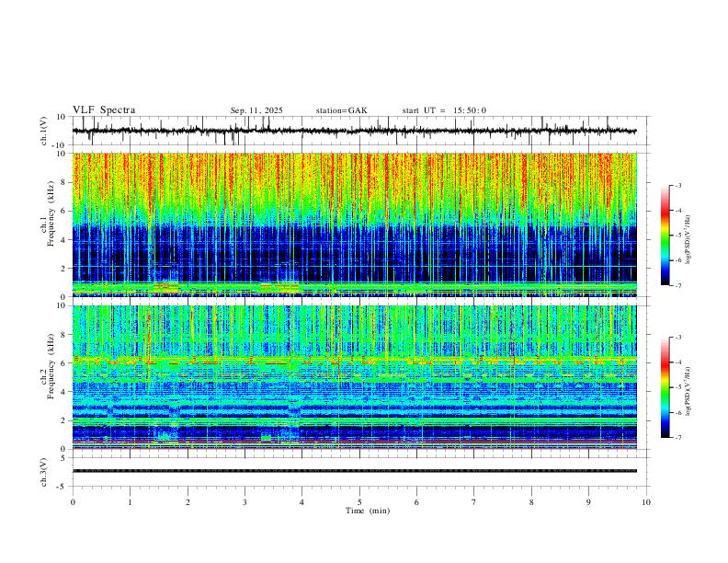
Task: Click the ch.1 spectrogram color bar
Action: click(x=665, y=236)
